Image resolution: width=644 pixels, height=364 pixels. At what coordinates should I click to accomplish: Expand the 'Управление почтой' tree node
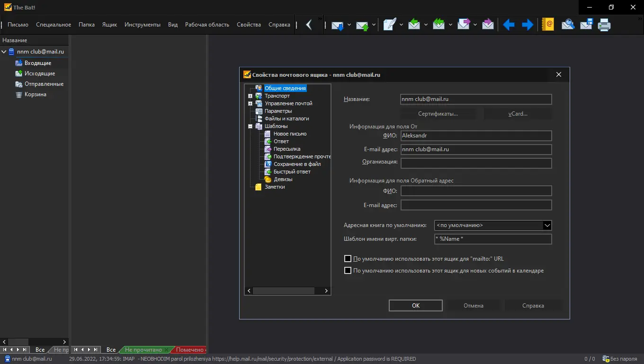click(x=250, y=103)
